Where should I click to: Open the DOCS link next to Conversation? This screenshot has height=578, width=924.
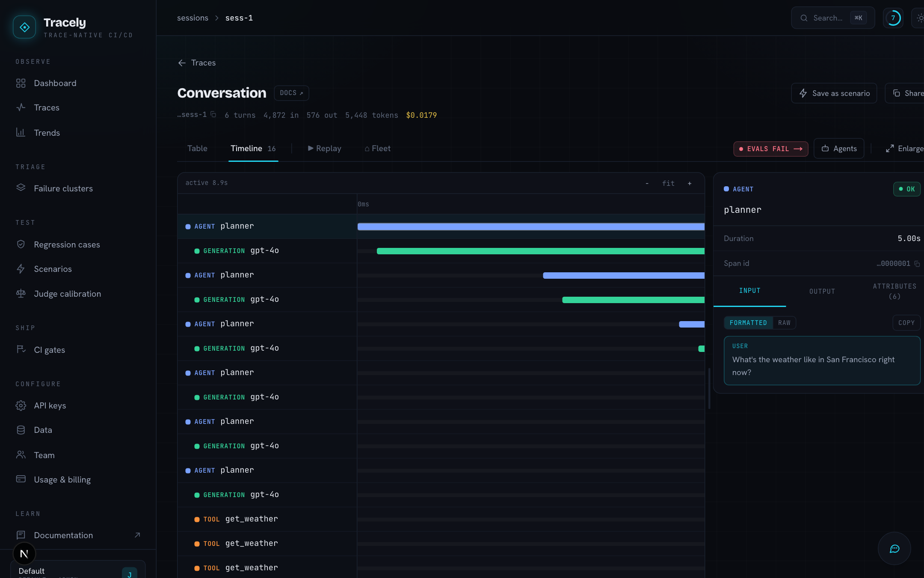click(x=291, y=93)
